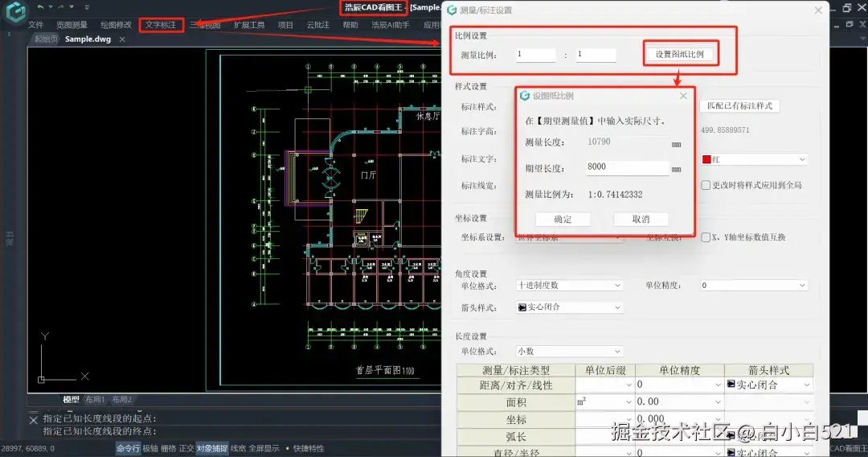Click the coordinate readout 28997, 60889, 0
The height and width of the screenshot is (457, 868).
point(28,449)
